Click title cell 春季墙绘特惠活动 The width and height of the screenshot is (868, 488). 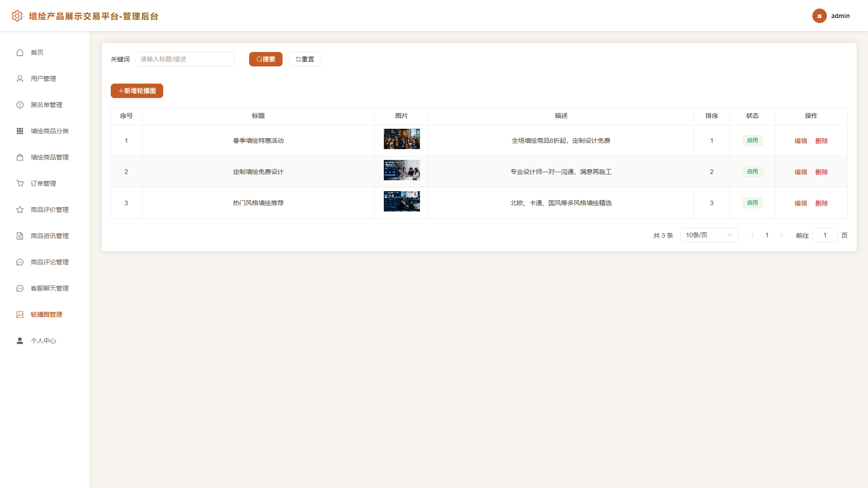pyautogui.click(x=258, y=141)
